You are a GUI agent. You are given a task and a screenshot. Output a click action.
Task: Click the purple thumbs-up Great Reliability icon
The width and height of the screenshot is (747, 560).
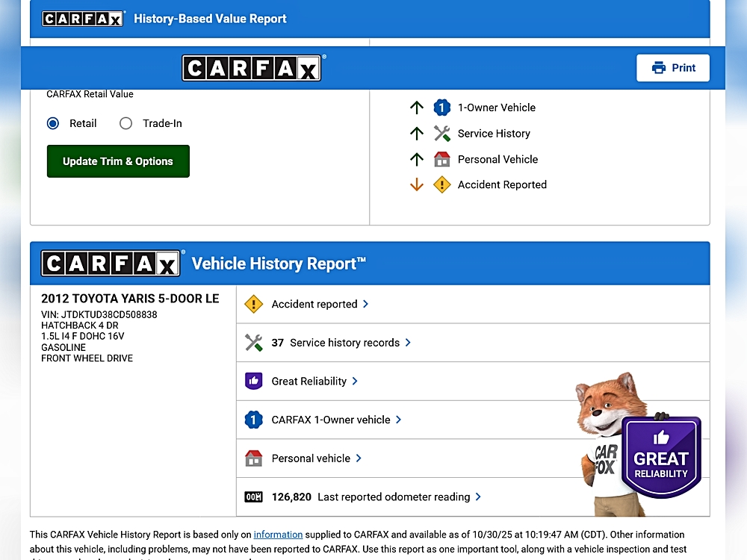tap(254, 382)
